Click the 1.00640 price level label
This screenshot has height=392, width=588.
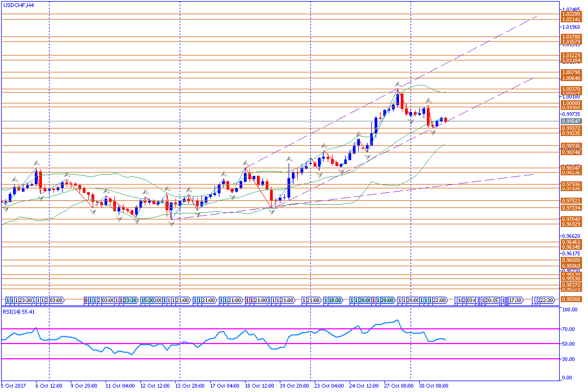[571, 78]
